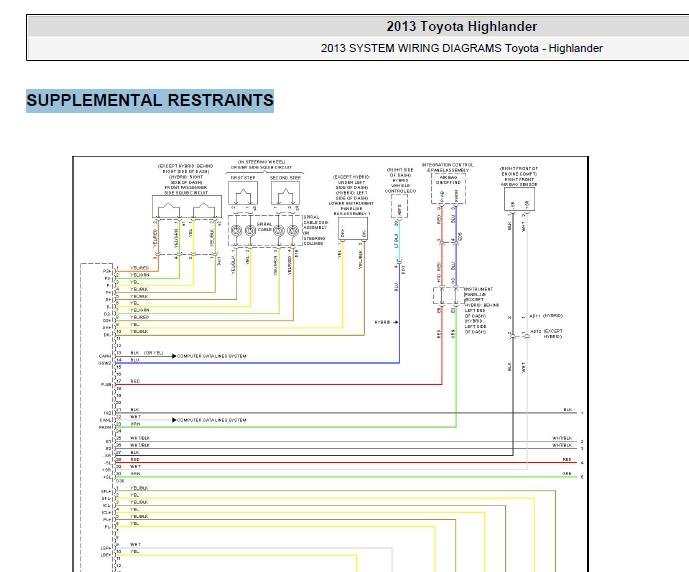Click the 'RED' wire label at pin 28
The image size is (689, 572).
click(135, 460)
